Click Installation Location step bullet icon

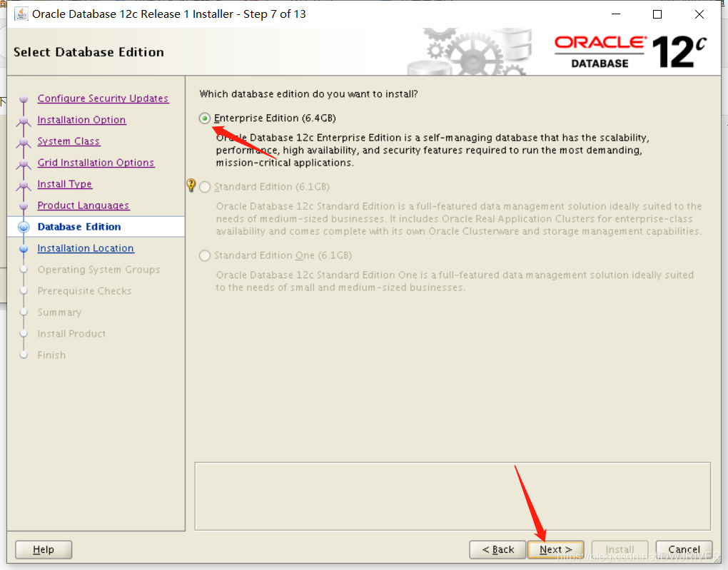[24, 249]
